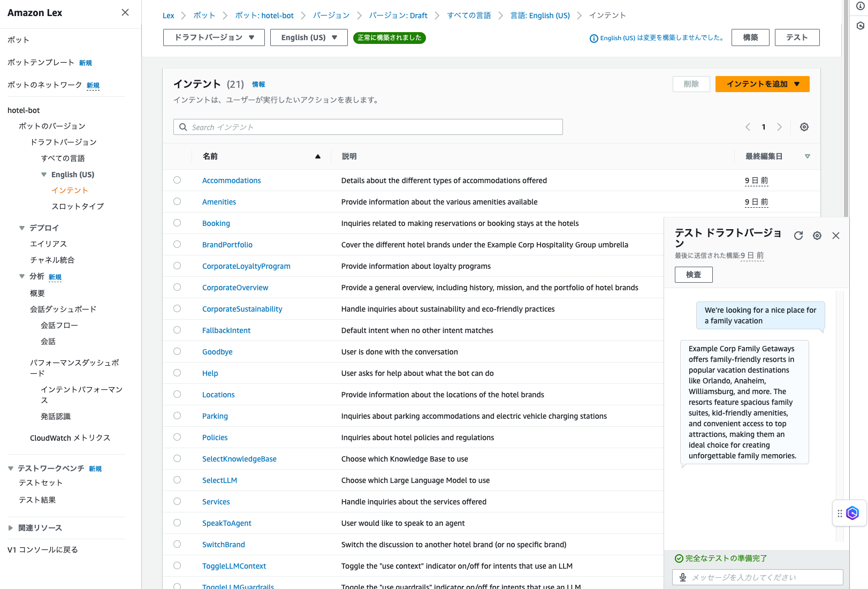Open CloudWatch メトリクス in sidebar
Viewport: 868px width, 589px height.
(70, 438)
